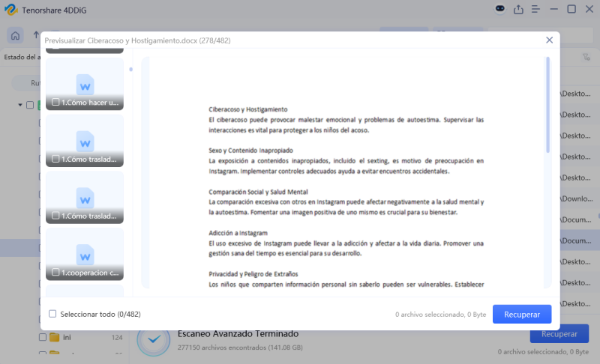Check the first '1.Cómo traslad...' file checkbox
The width and height of the screenshot is (600, 364).
tap(55, 159)
